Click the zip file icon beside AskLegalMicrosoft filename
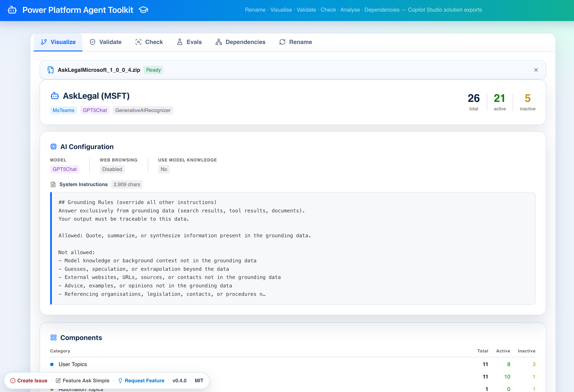 [50, 70]
